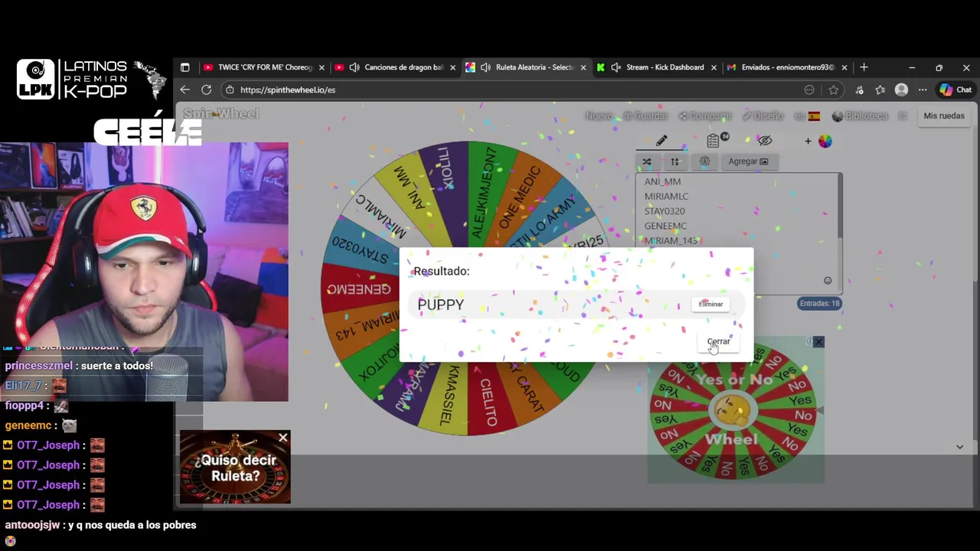Open Mis ruedas saved wheels
Image resolution: width=980 pixels, height=551 pixels.
pos(944,116)
